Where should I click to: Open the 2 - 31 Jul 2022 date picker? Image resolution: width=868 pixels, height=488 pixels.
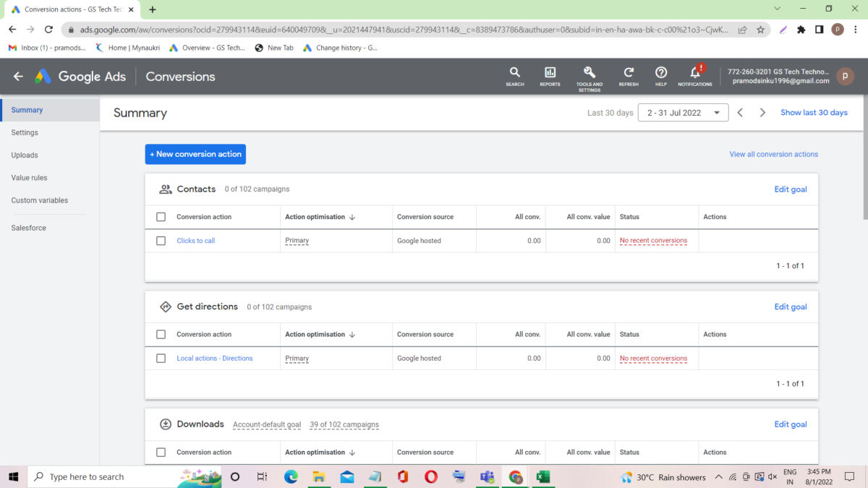point(681,112)
